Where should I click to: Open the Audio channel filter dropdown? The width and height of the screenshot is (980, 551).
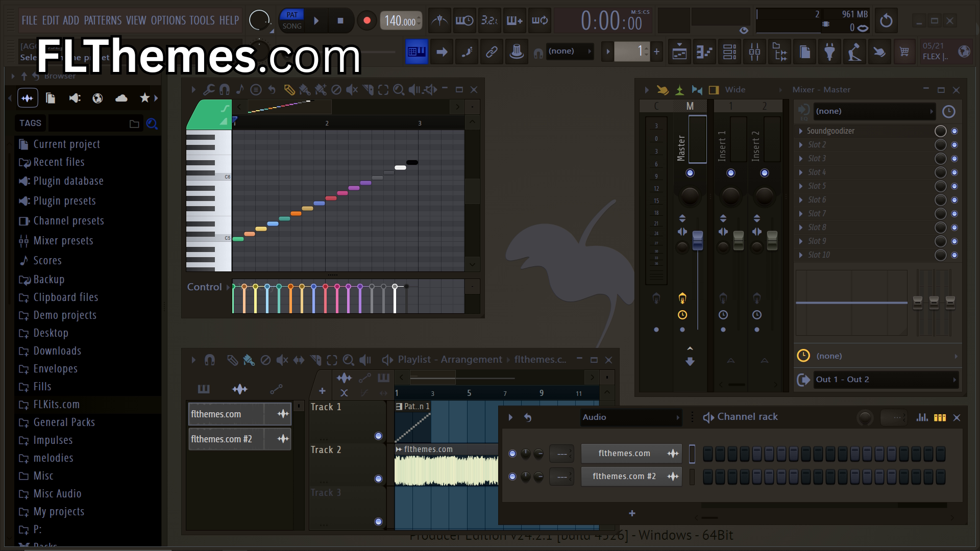(631, 417)
